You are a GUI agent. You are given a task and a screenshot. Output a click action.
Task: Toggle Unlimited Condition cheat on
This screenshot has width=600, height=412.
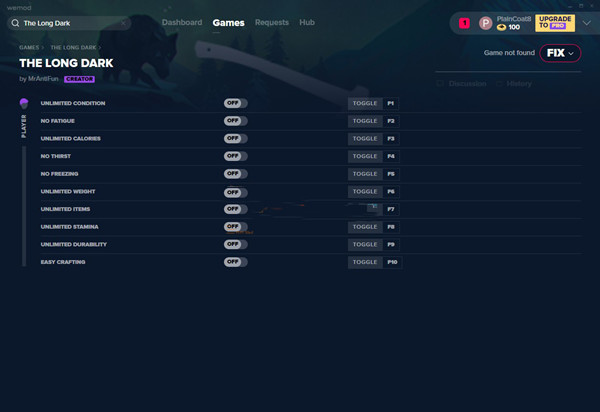pyautogui.click(x=236, y=103)
